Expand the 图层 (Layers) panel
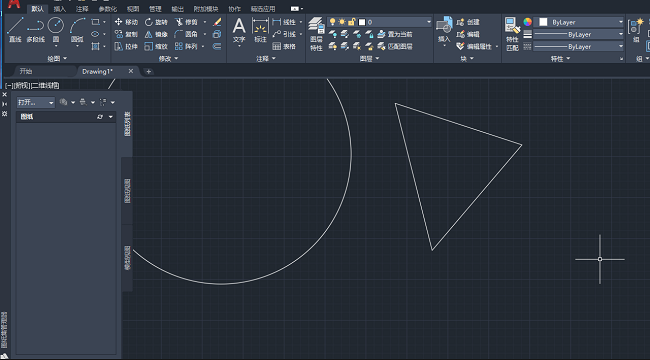This screenshot has width=650, height=360. (369, 59)
